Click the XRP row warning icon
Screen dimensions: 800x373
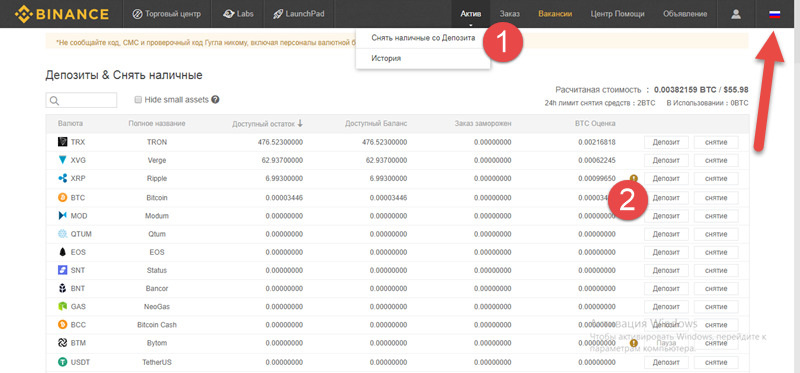tap(634, 178)
